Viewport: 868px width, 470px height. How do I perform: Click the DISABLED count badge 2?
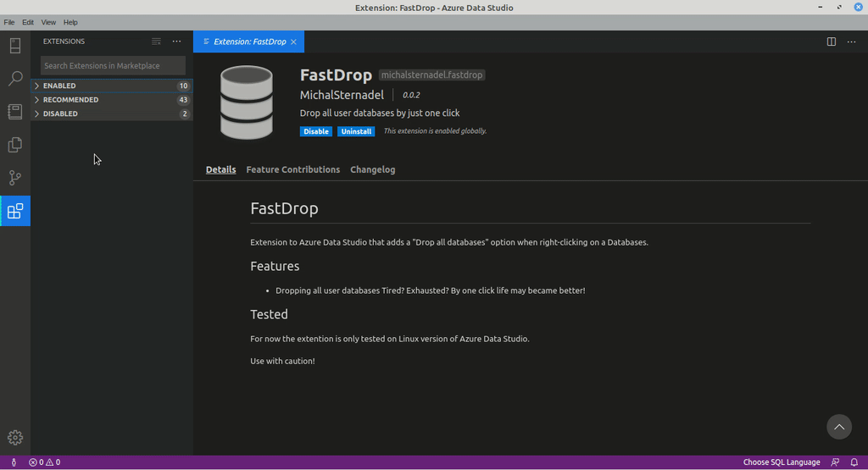click(184, 113)
